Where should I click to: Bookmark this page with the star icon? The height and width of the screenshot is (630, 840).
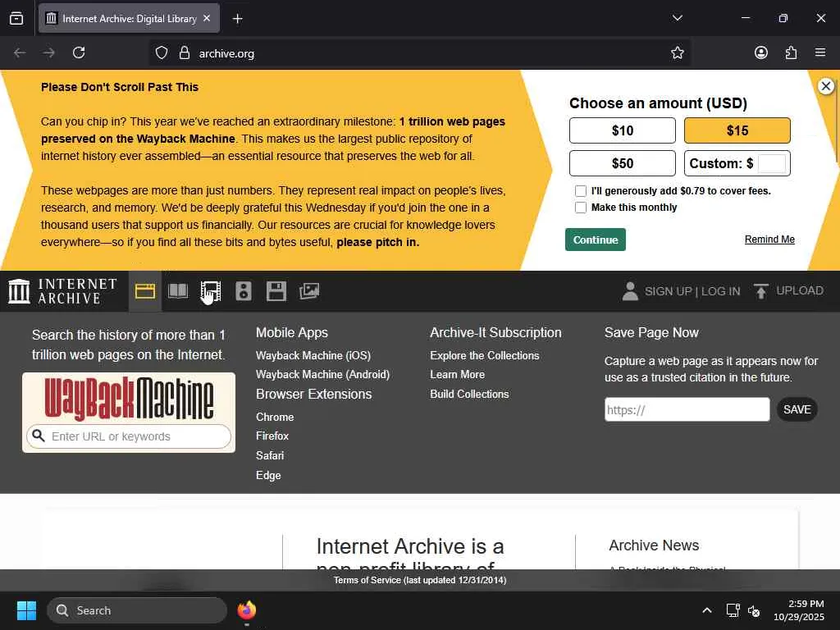click(677, 52)
